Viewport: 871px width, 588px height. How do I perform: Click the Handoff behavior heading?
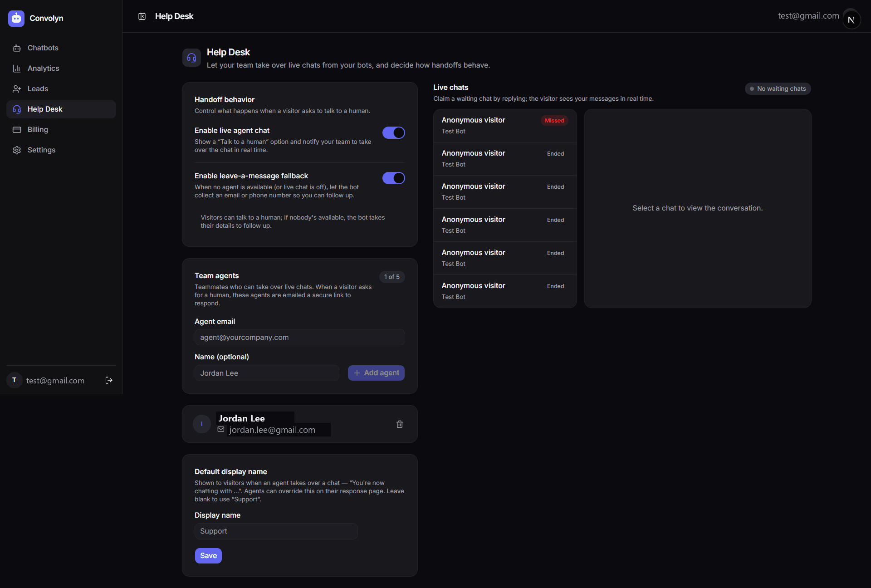click(x=225, y=100)
